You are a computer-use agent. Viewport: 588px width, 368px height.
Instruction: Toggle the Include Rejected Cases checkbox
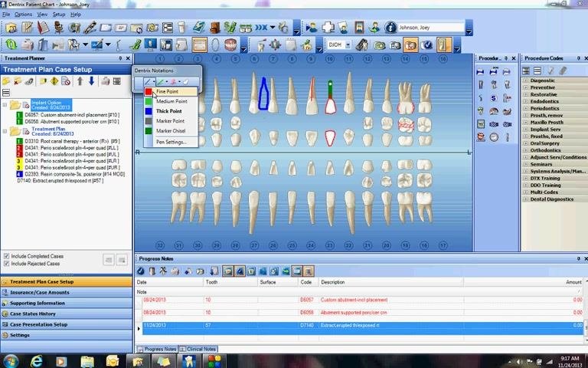(x=6, y=264)
